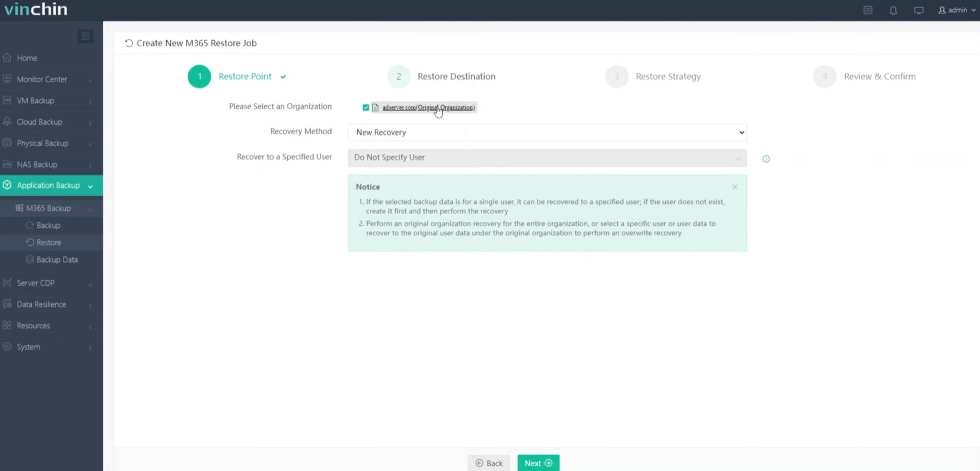The image size is (980, 471).
Task: Click step 3 Restore Strategy
Action: click(x=654, y=76)
